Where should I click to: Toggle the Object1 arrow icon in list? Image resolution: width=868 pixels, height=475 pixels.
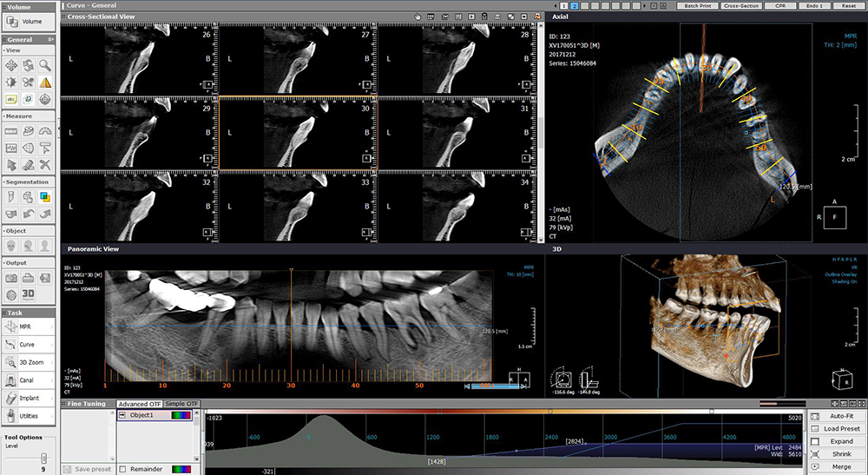(x=122, y=416)
